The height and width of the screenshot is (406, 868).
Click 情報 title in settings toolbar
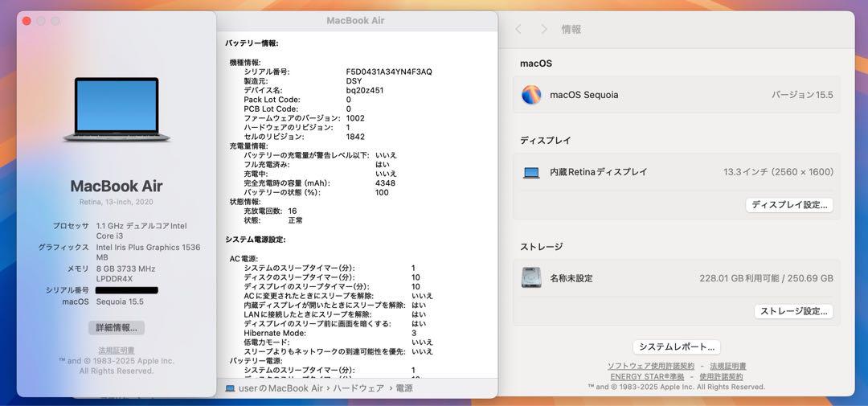tap(571, 30)
